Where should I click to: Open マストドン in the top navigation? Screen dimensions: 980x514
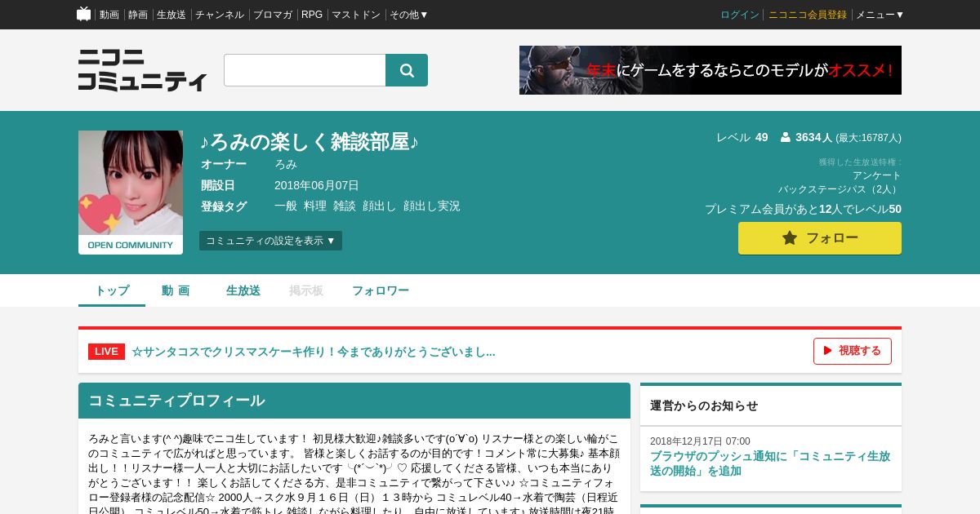click(x=356, y=15)
